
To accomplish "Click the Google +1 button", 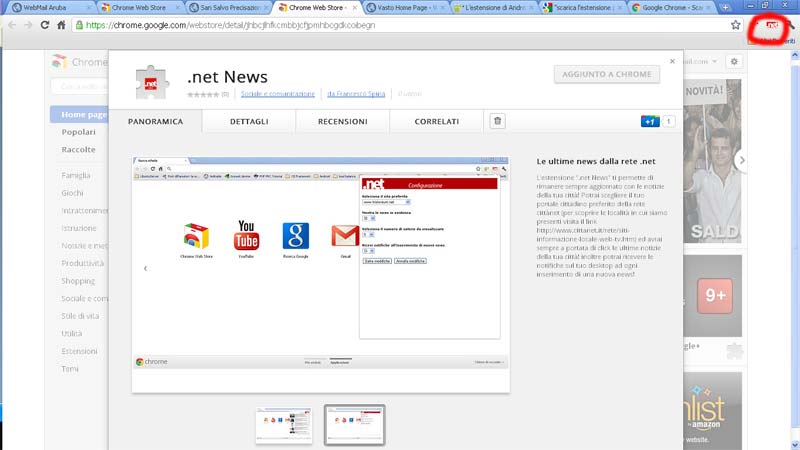I will [x=650, y=121].
